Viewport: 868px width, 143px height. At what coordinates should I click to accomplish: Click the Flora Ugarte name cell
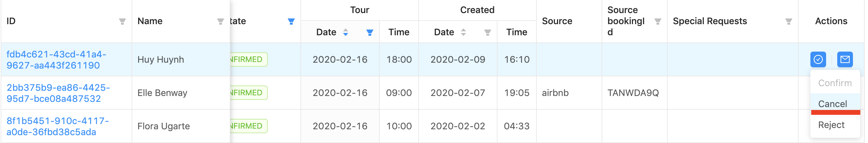click(x=163, y=126)
